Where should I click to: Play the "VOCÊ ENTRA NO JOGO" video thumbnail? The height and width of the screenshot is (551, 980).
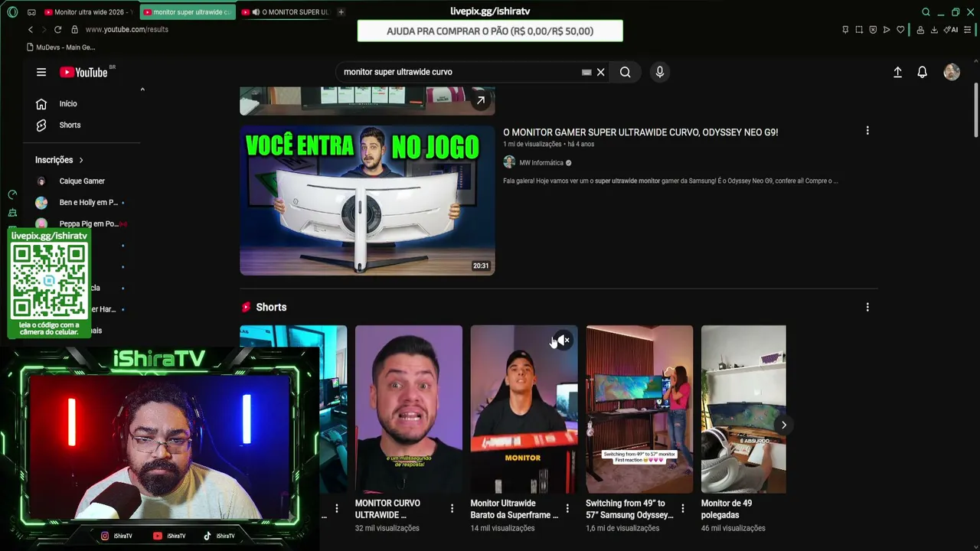click(367, 201)
